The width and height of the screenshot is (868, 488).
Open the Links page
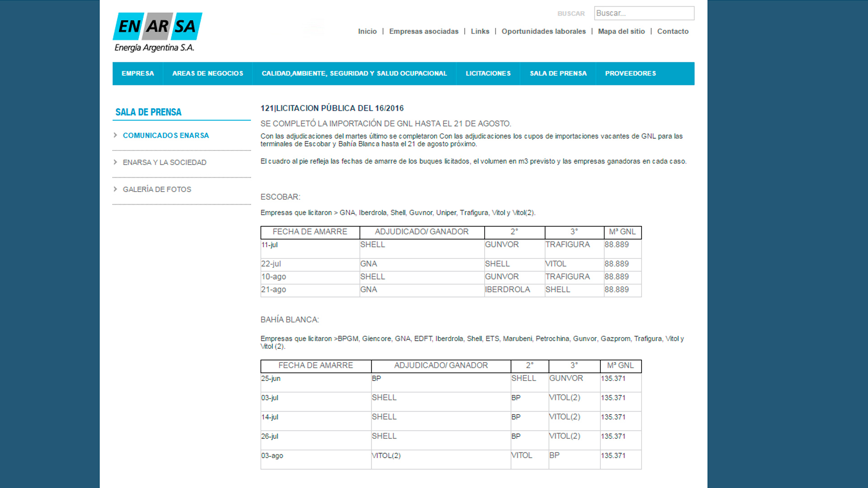pyautogui.click(x=480, y=31)
